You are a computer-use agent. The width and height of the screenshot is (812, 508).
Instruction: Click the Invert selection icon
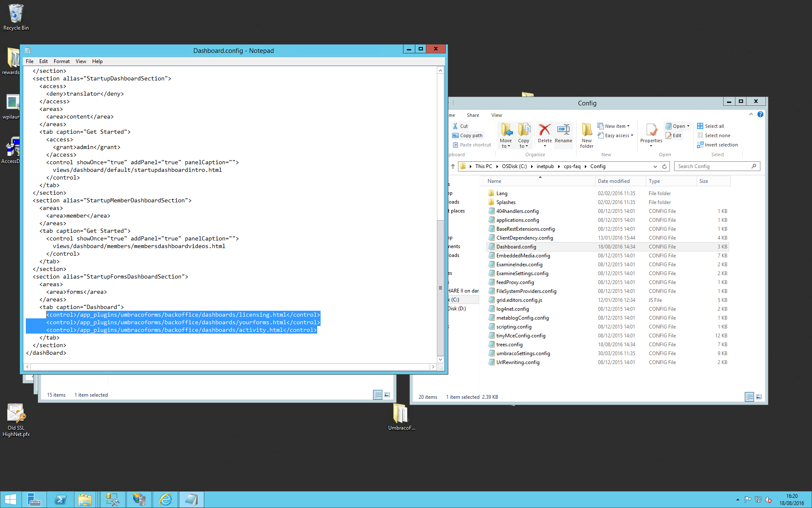point(700,145)
